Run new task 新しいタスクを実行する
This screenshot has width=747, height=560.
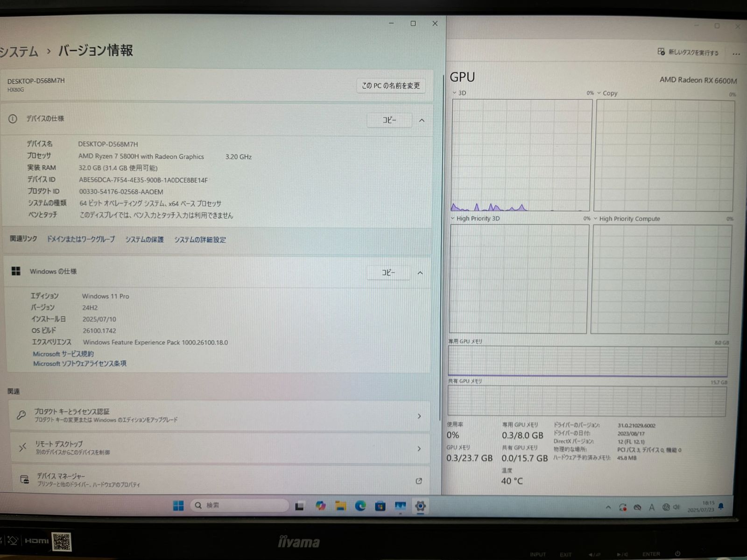(688, 52)
